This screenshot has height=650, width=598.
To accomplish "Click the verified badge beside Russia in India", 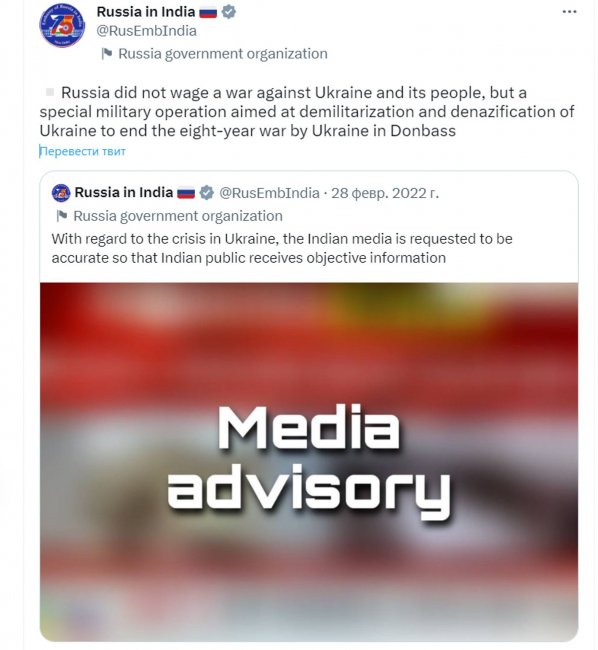I will coord(228,12).
